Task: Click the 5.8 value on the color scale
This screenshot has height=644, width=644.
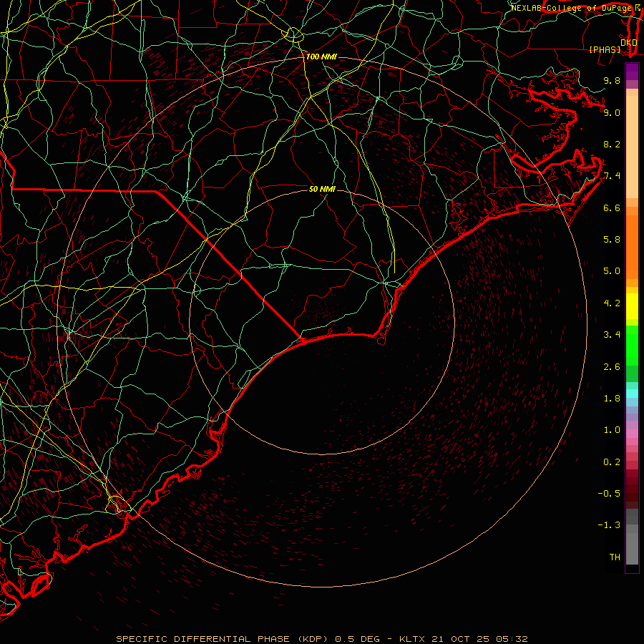Action: pos(612,240)
